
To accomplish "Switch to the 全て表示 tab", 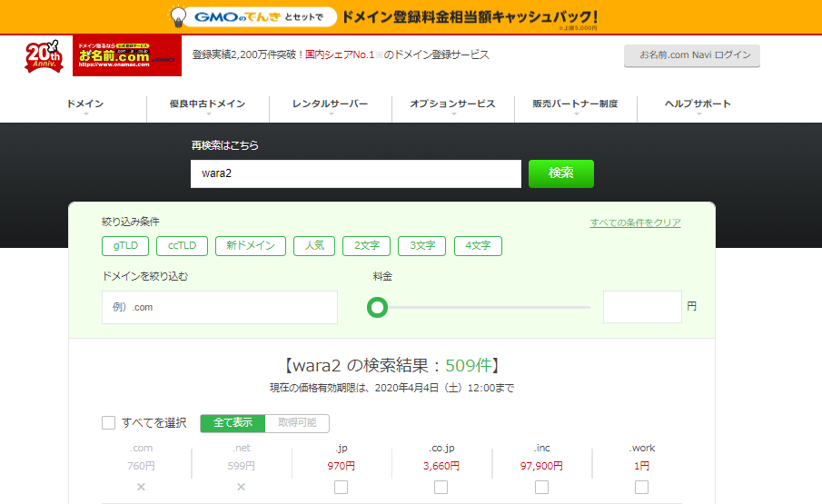I will tap(233, 423).
